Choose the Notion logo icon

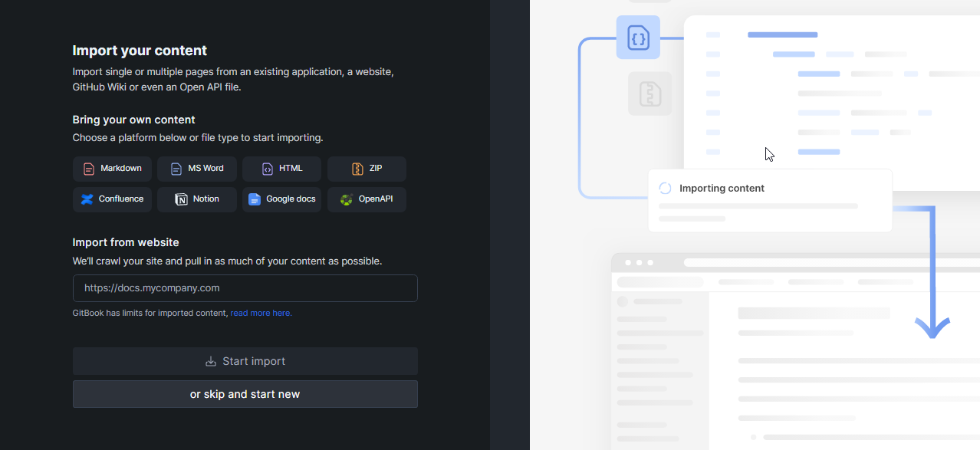(x=181, y=199)
